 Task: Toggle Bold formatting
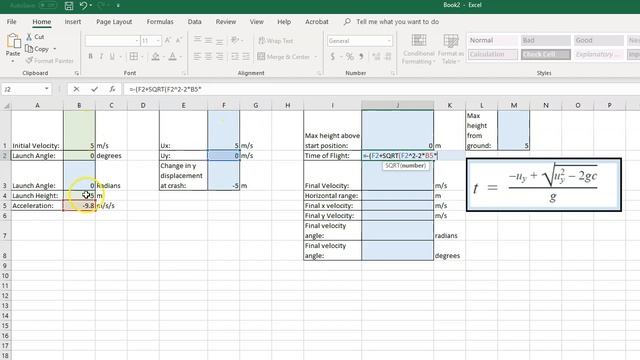[90, 56]
